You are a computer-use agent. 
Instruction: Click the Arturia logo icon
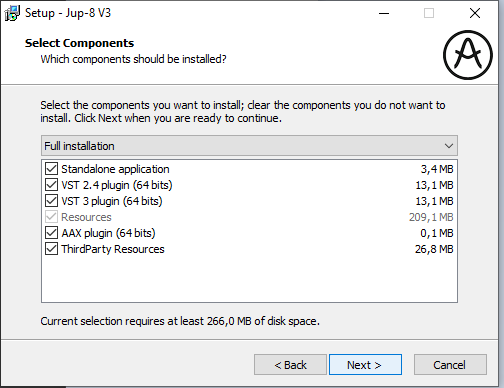(468, 55)
